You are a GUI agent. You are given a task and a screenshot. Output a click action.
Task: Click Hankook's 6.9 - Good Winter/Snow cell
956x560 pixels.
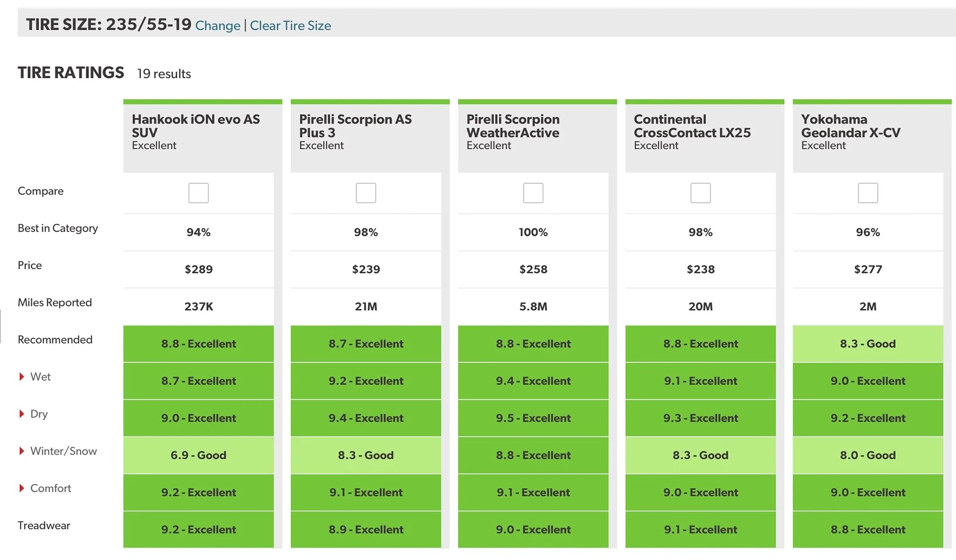click(199, 455)
